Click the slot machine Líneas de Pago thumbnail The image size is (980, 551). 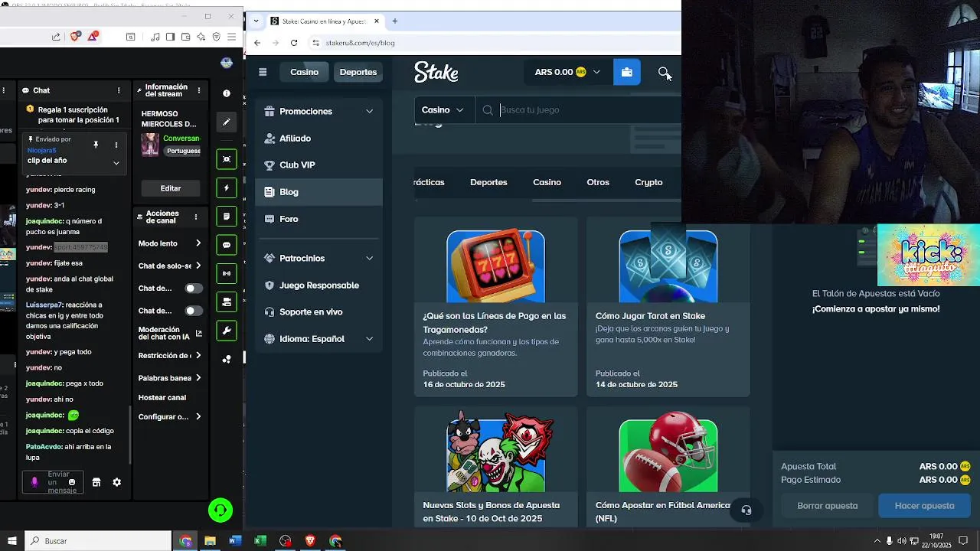(495, 266)
